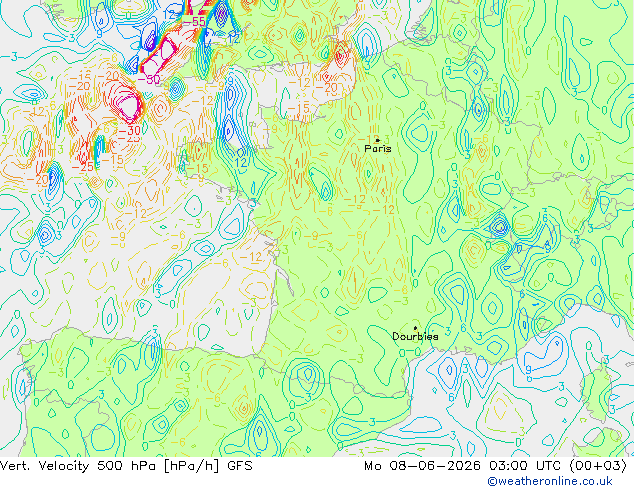Click the Paris location dot marker

378,140
